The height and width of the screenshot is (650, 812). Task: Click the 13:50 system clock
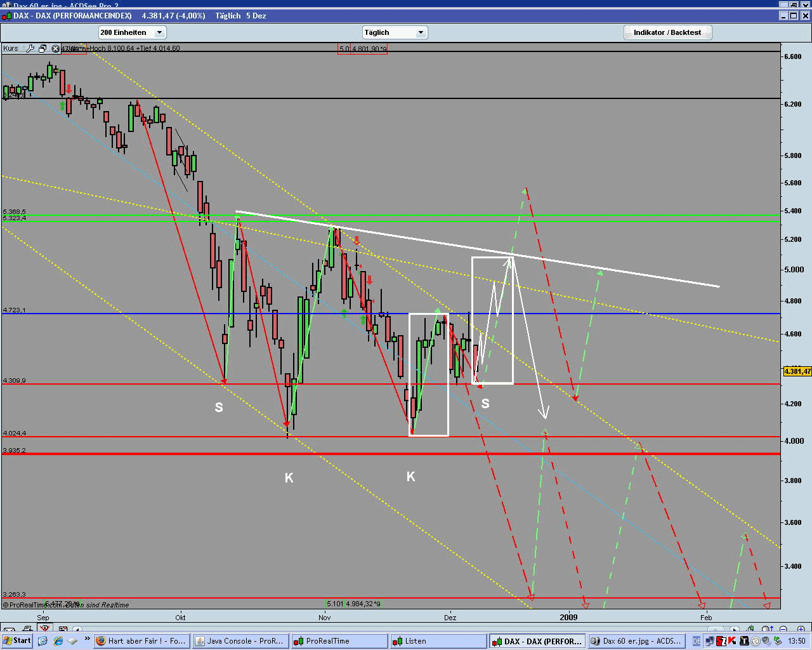797,641
